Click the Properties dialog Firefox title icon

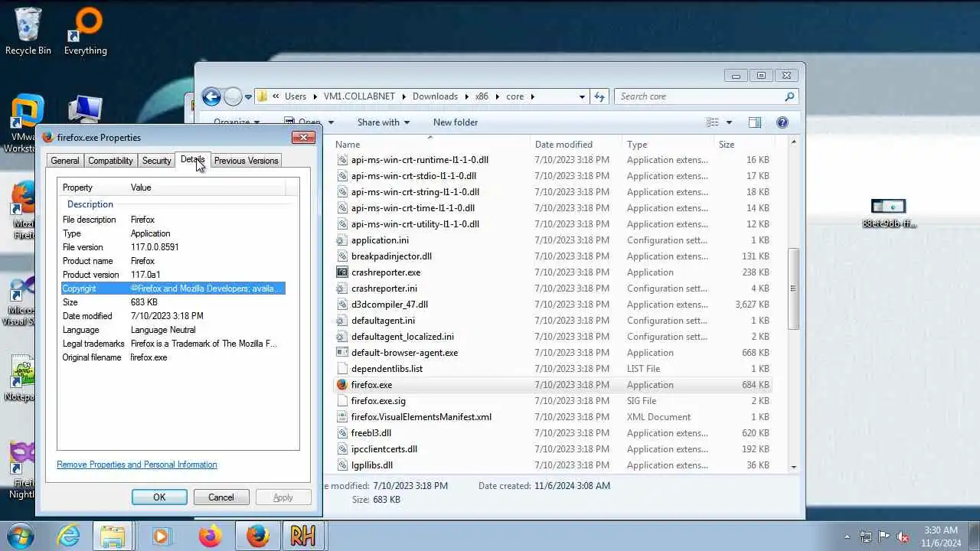(x=48, y=138)
